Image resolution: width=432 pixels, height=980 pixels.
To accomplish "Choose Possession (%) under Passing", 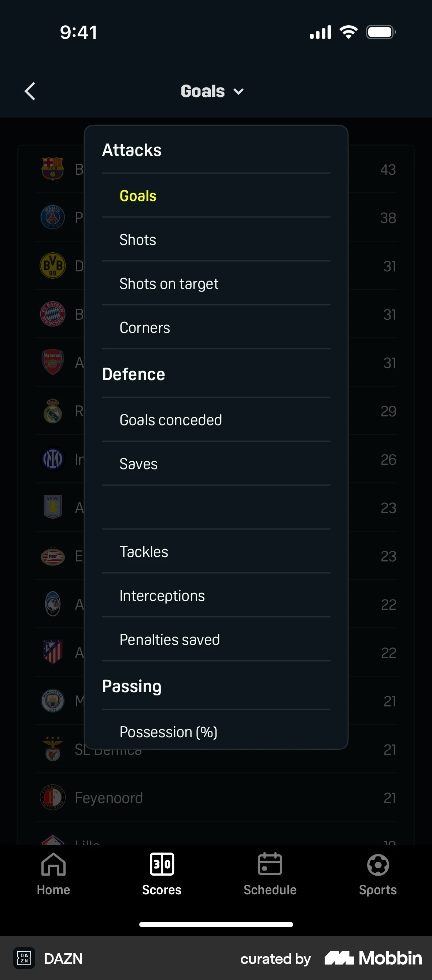I will [168, 731].
